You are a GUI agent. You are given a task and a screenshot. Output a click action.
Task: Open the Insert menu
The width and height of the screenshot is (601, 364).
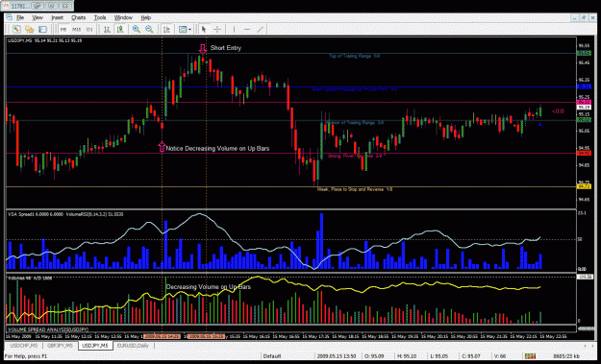pos(57,17)
